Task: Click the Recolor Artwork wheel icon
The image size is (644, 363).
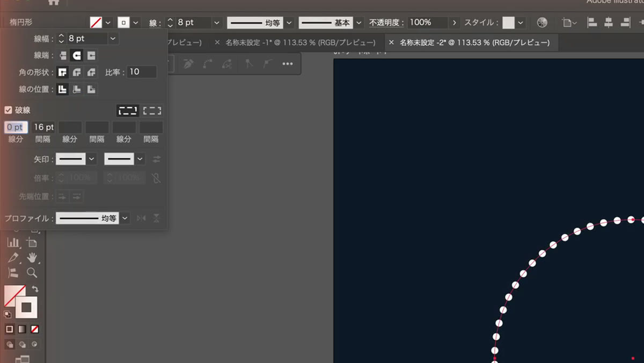Action: click(x=543, y=23)
